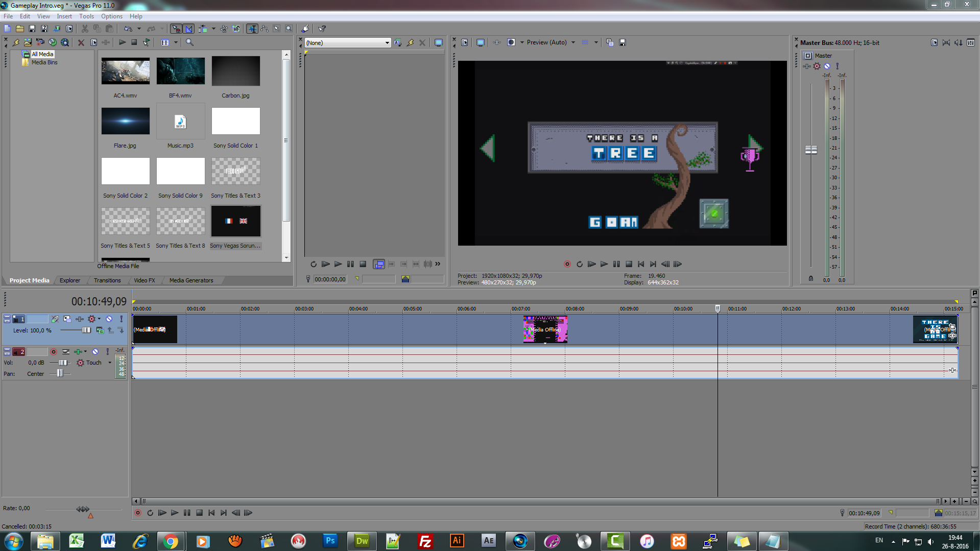This screenshot has width=980, height=551.
Task: Open Project Media Views dropdown arrow
Action: tap(176, 42)
